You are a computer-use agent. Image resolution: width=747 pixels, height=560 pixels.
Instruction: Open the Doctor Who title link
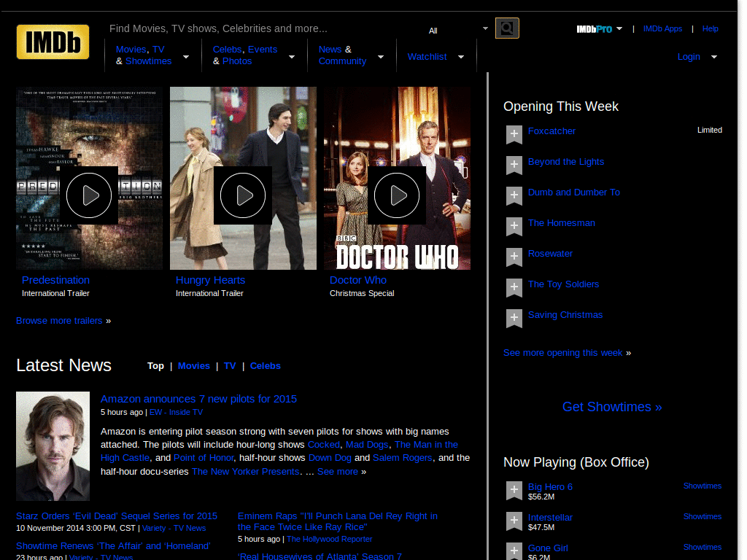358,280
